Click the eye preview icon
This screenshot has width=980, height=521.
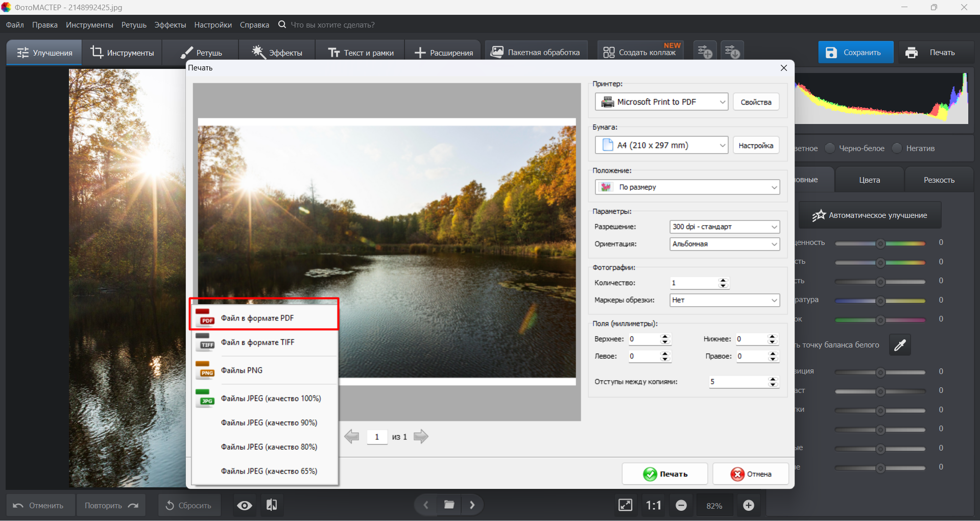point(244,505)
